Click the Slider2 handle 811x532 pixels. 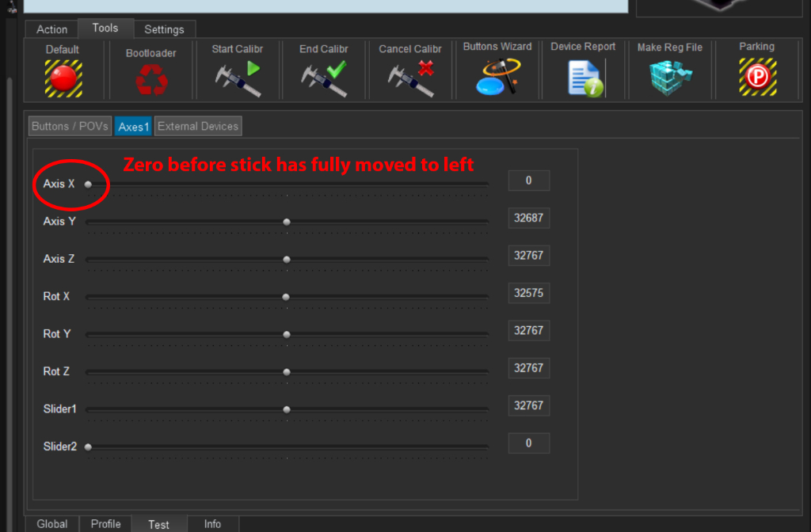point(88,447)
